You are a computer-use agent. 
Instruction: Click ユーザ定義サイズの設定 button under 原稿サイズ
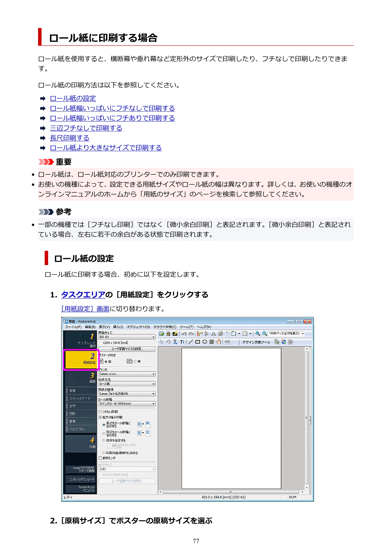127,349
